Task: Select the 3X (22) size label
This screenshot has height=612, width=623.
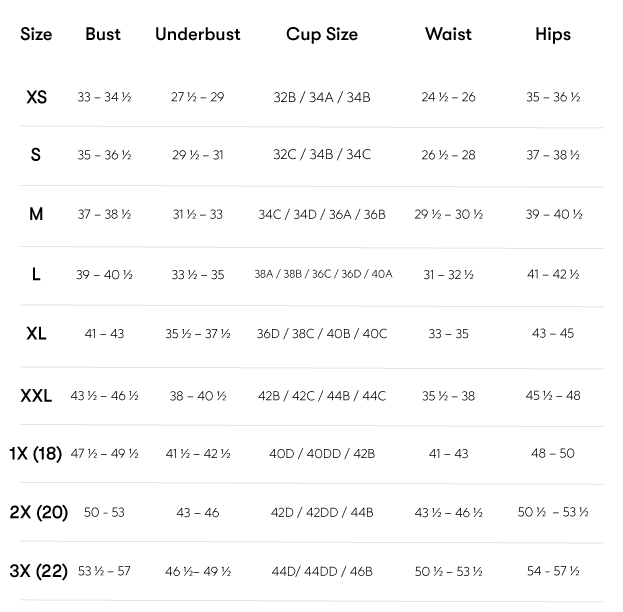Action: pyautogui.click(x=38, y=571)
